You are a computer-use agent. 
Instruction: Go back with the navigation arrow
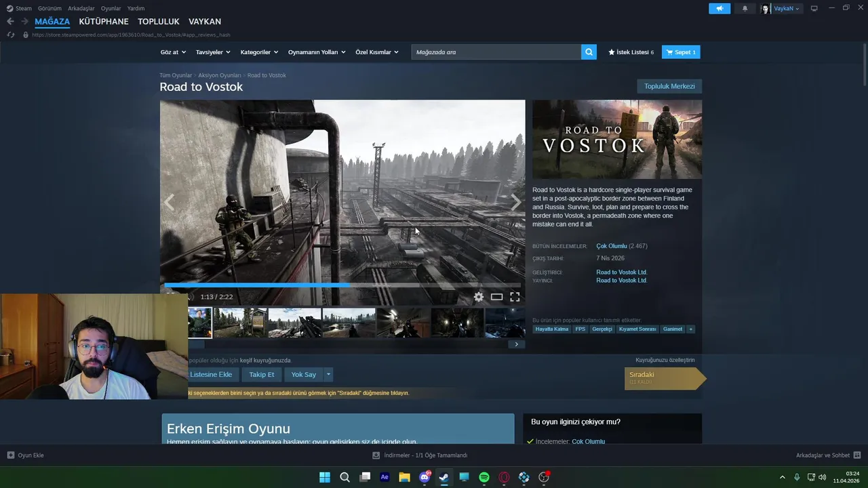click(x=10, y=21)
